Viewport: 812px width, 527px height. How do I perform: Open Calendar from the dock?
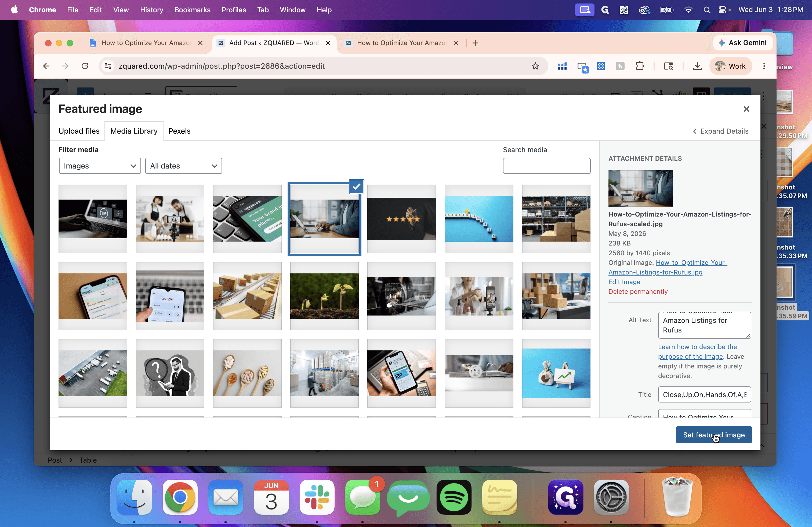271,497
